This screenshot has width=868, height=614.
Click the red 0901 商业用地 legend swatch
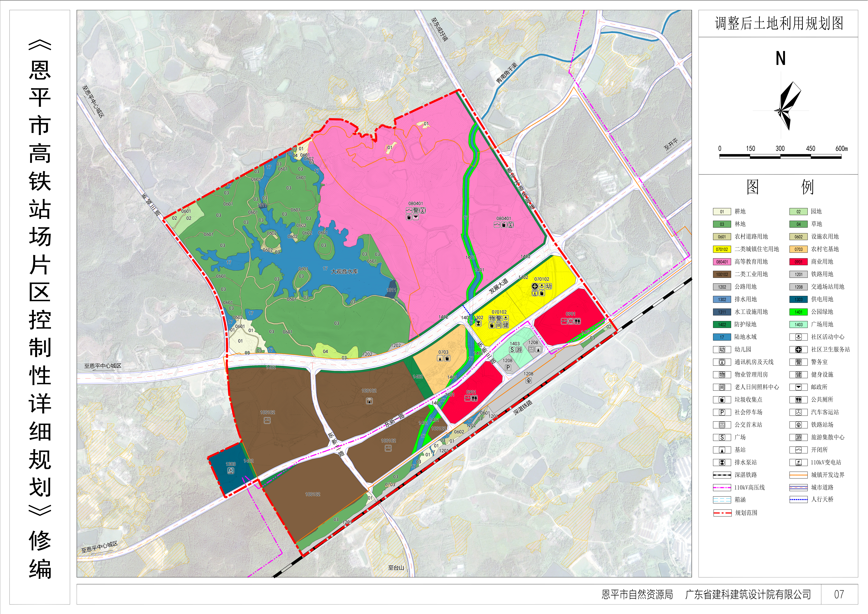pos(798,262)
